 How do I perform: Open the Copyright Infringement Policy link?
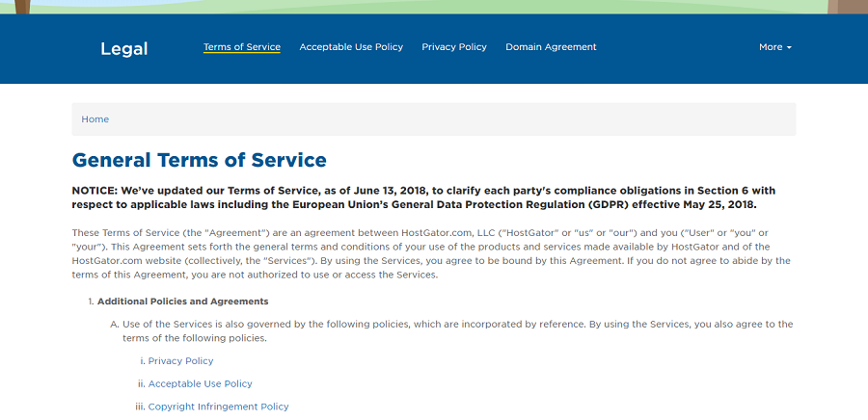pos(218,407)
